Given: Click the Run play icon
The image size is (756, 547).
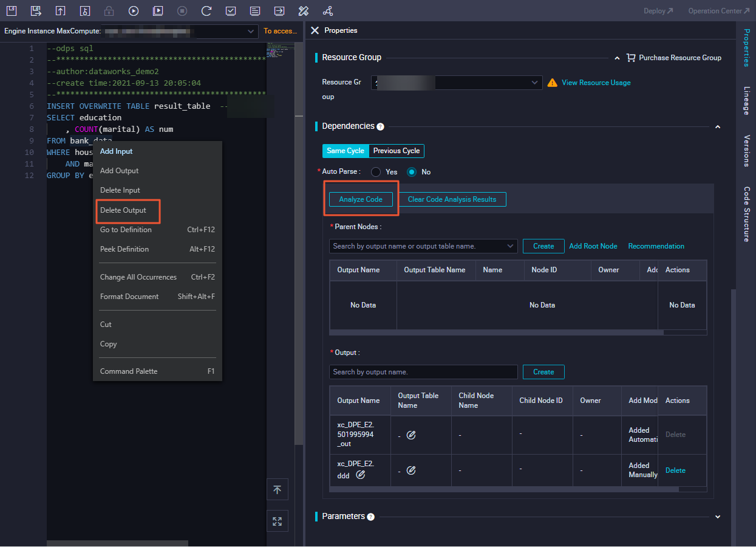Looking at the screenshot, I should click(x=134, y=11).
